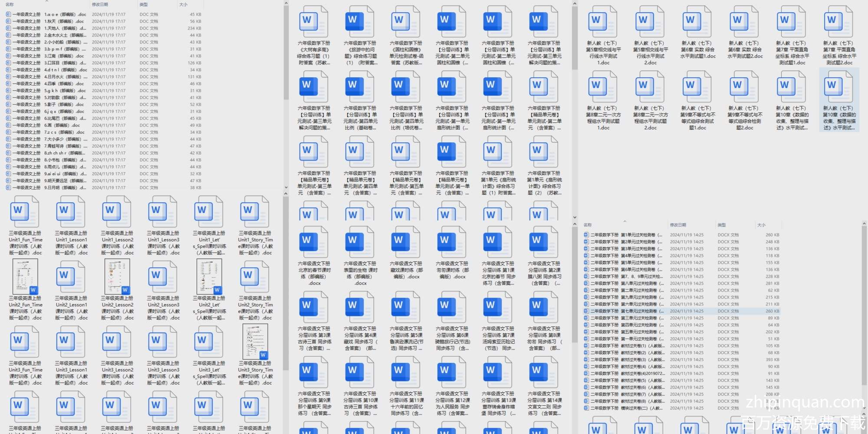
Task: Click the 大小 header in top-left list
Action: [183, 4]
